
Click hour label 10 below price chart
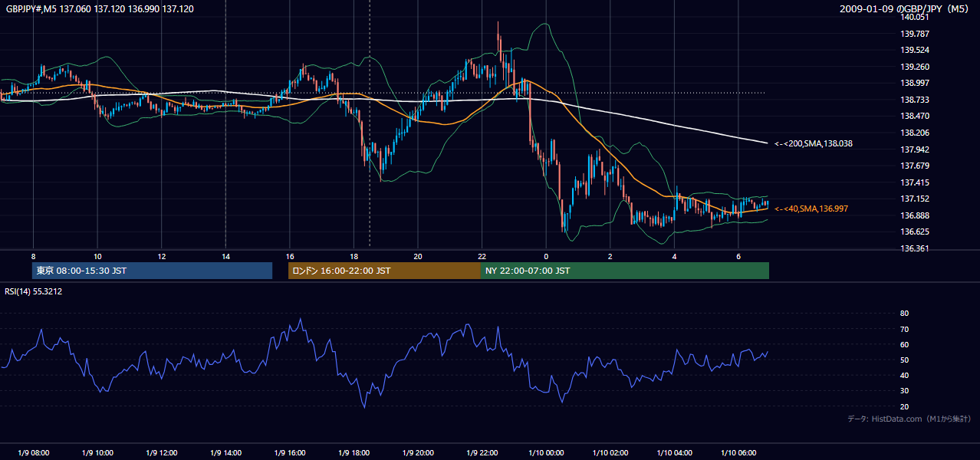point(97,256)
